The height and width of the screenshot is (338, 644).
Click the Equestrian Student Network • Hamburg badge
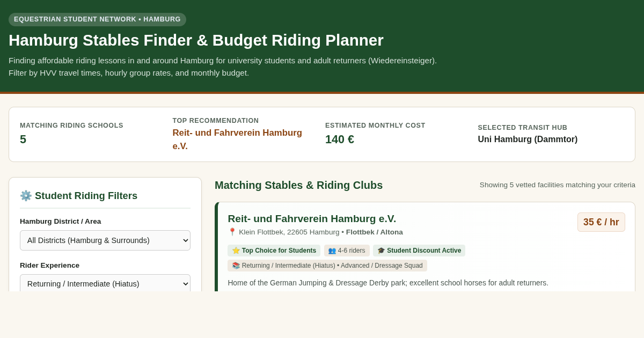(x=97, y=19)
